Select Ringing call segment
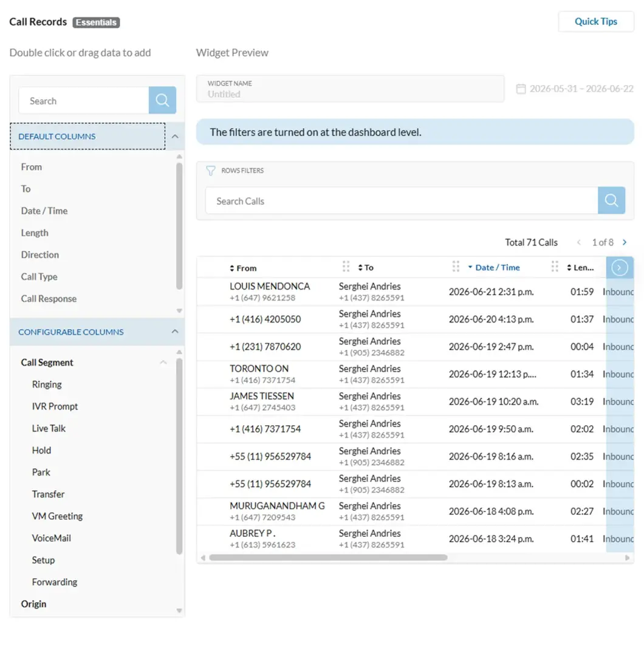Viewport: 644px width, 645px height. click(47, 384)
